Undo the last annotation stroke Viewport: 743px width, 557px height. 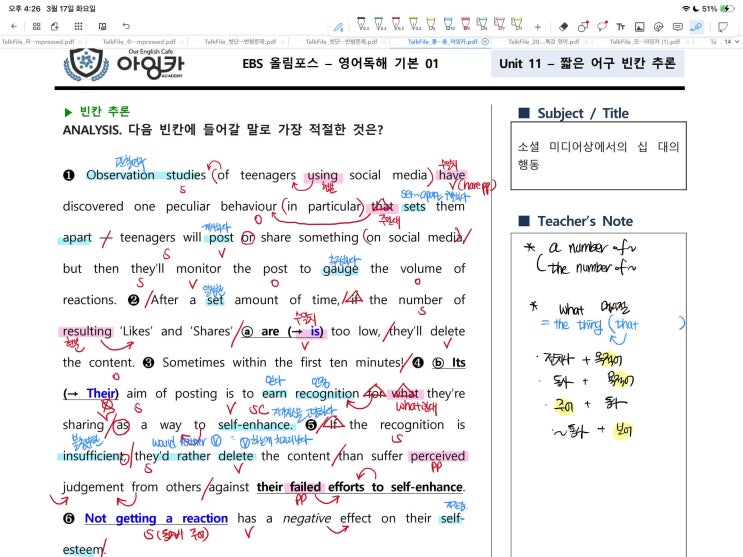(x=126, y=26)
